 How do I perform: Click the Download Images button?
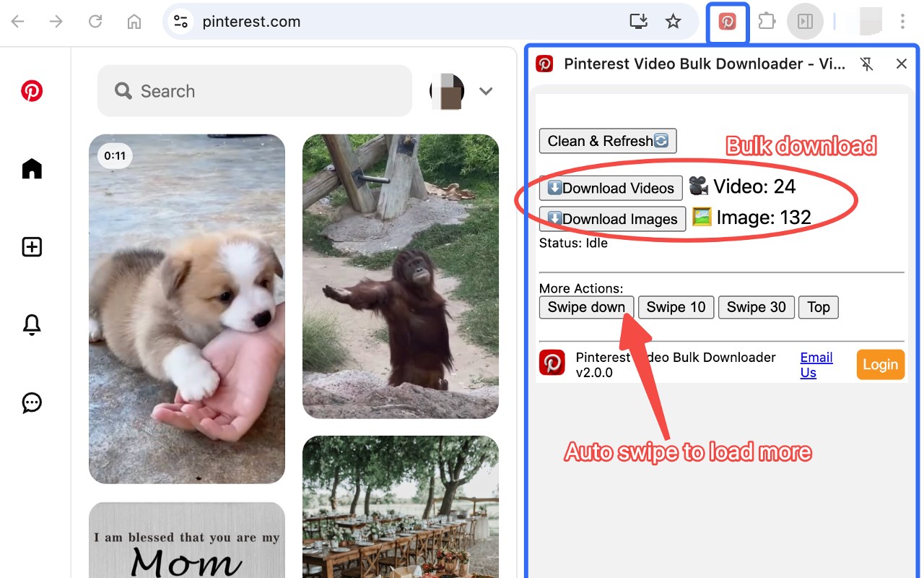pyautogui.click(x=612, y=219)
